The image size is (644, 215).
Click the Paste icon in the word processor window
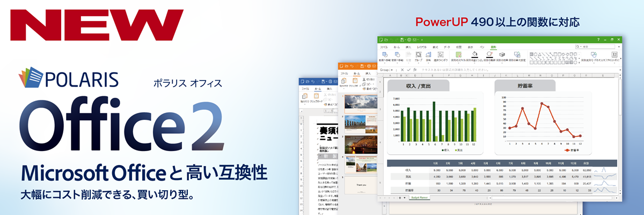(305, 96)
